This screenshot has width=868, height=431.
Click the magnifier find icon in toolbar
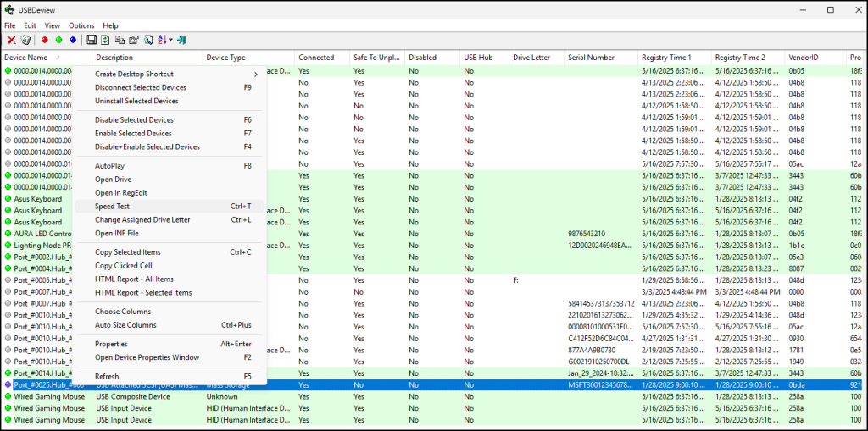(x=147, y=40)
